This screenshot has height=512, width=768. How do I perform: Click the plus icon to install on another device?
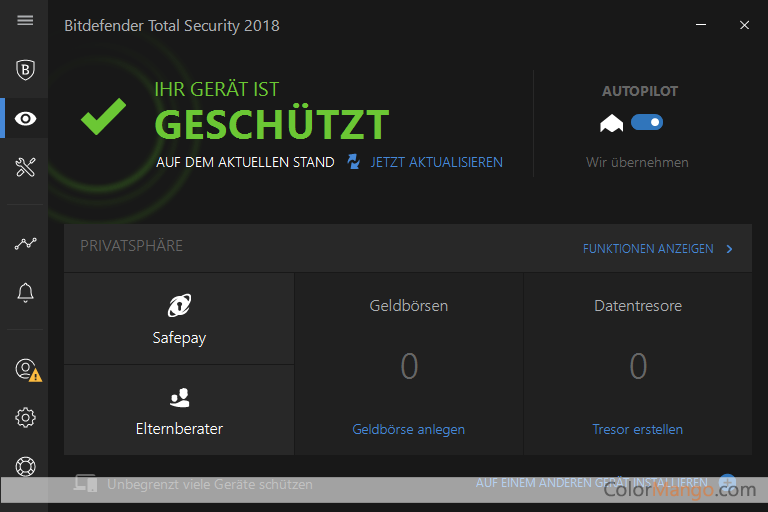pos(727,482)
